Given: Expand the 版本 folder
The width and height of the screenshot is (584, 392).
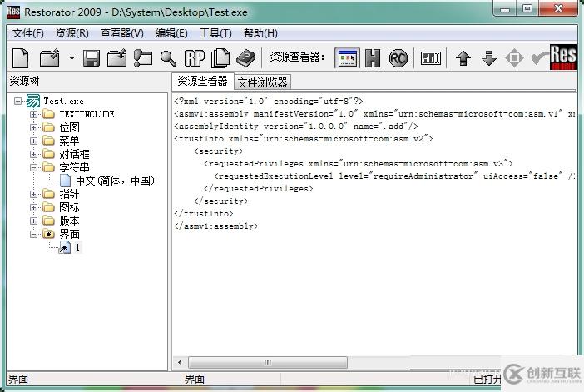Looking at the screenshot, I should [x=34, y=221].
